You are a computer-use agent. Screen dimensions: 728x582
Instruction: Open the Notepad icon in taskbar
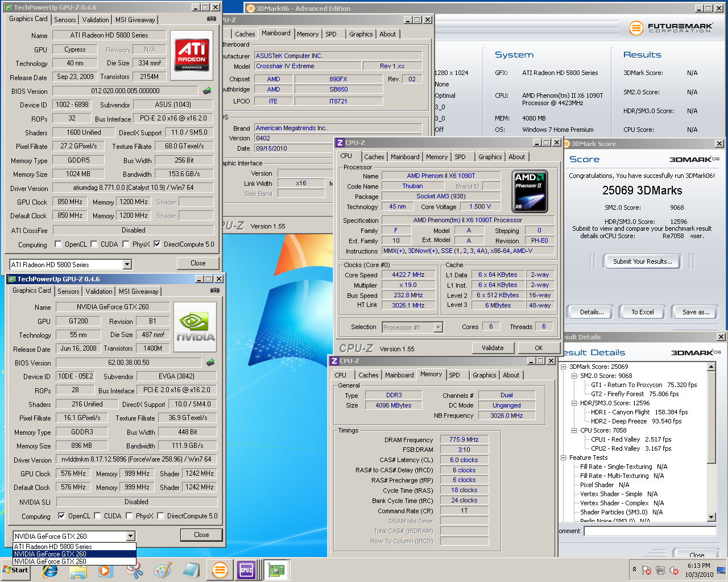[191, 570]
